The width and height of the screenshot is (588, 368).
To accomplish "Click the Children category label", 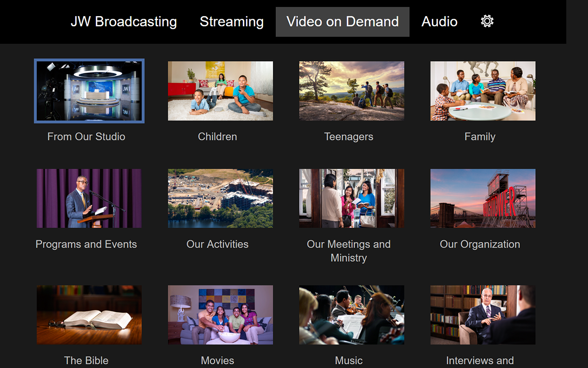I will [217, 136].
